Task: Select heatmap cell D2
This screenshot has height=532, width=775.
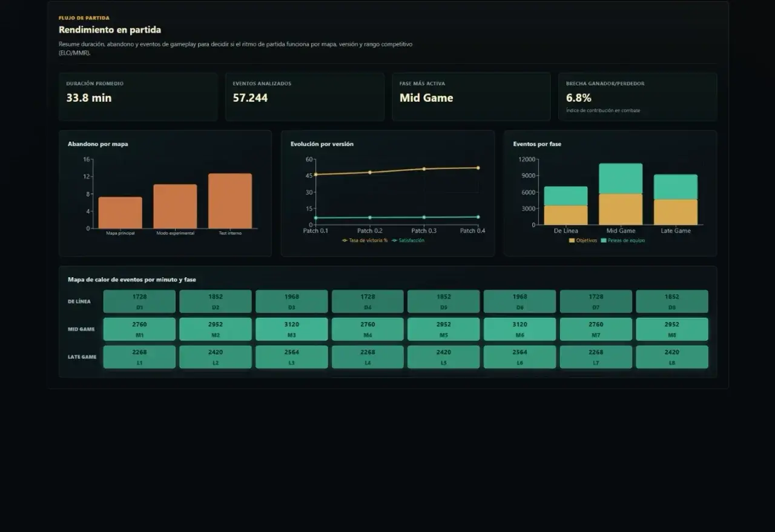Action: click(216, 301)
